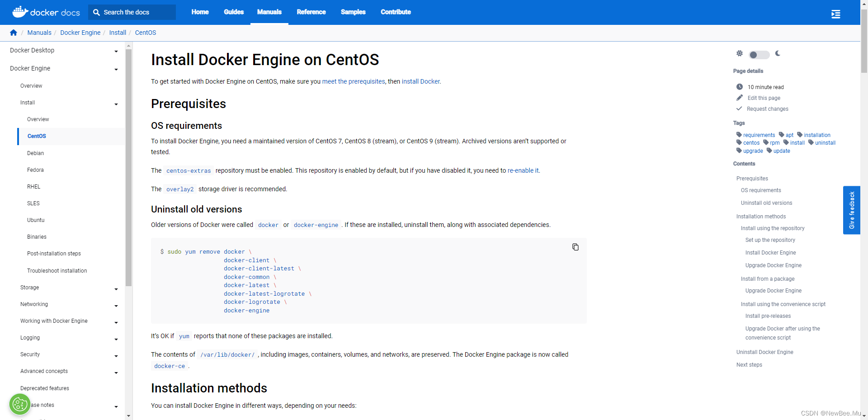868x420 pixels.
Task: Open the Samples nav tab
Action: [x=353, y=12]
